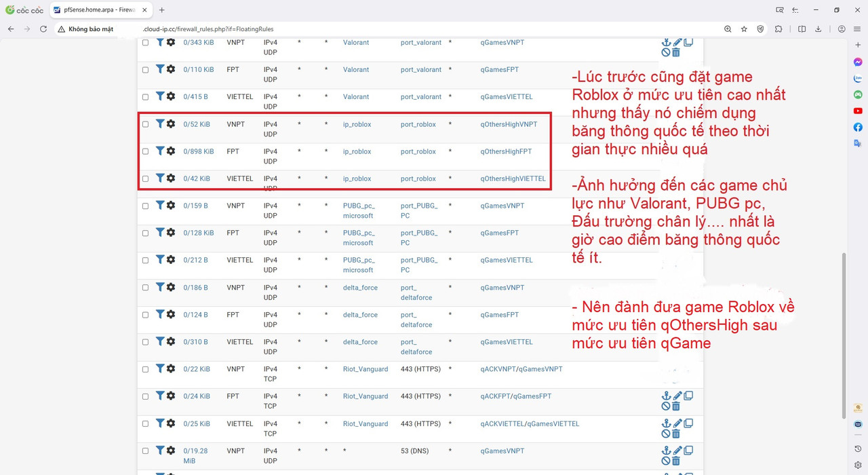This screenshot has width=868, height=475.
Task: Open Messenger from browser sidebar
Action: [858, 62]
